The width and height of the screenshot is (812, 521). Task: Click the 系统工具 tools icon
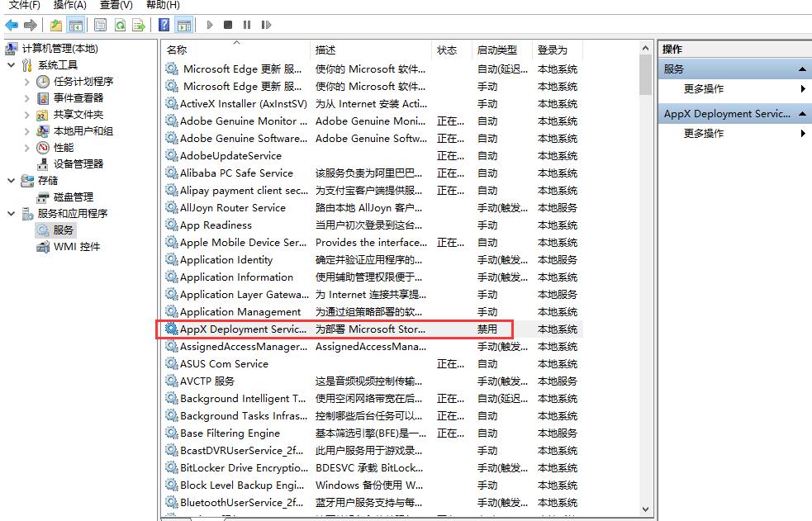pos(27,65)
